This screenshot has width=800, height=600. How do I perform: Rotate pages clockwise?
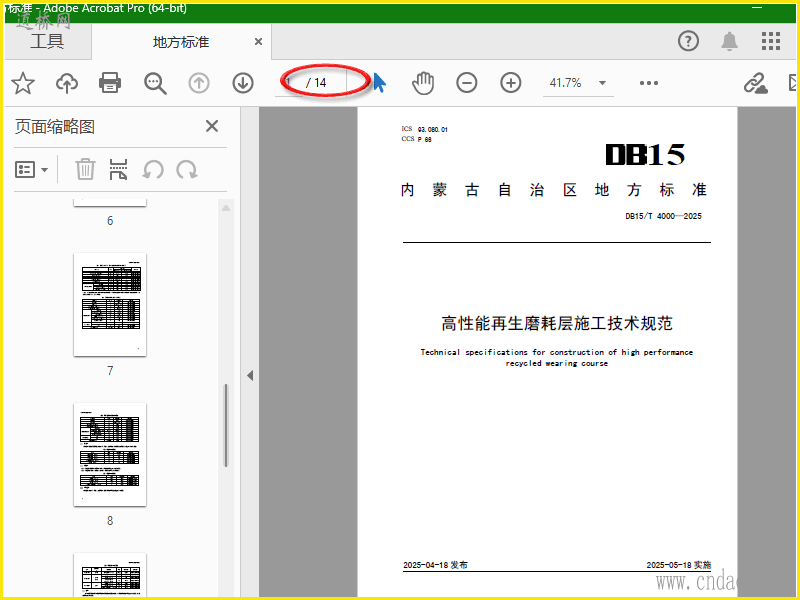187,169
